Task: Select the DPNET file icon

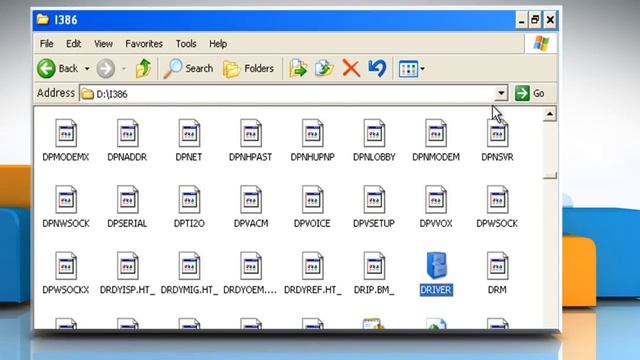Action: tap(189, 133)
